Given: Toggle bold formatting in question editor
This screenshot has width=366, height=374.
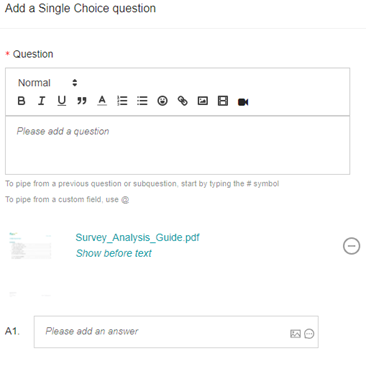Looking at the screenshot, I should tap(21, 101).
